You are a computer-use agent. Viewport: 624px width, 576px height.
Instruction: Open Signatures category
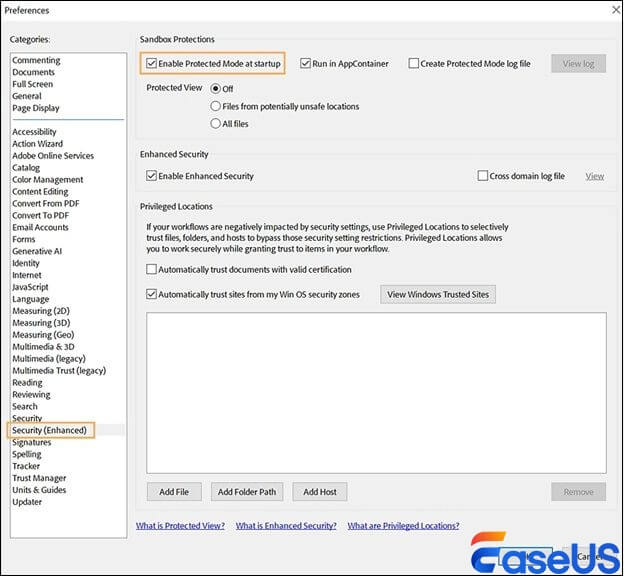[31, 442]
